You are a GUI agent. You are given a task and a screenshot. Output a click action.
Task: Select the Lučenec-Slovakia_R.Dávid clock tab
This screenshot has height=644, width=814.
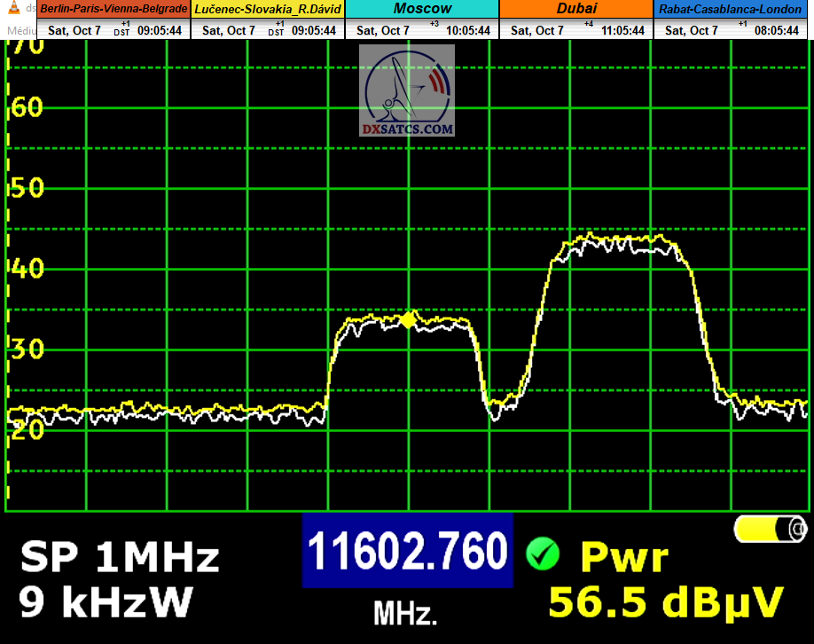pos(269,9)
